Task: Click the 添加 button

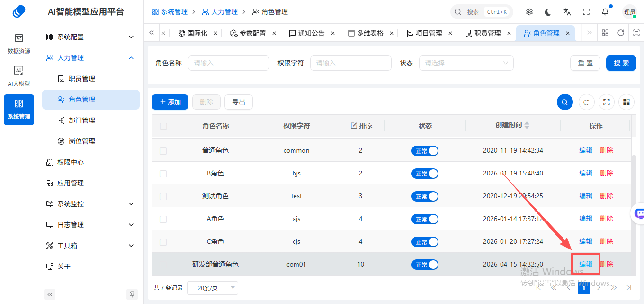Action: [170, 102]
